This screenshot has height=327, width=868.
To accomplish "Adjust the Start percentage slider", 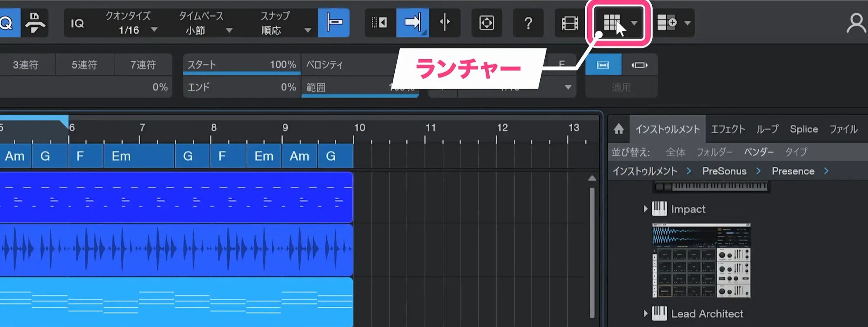I will tap(241, 65).
